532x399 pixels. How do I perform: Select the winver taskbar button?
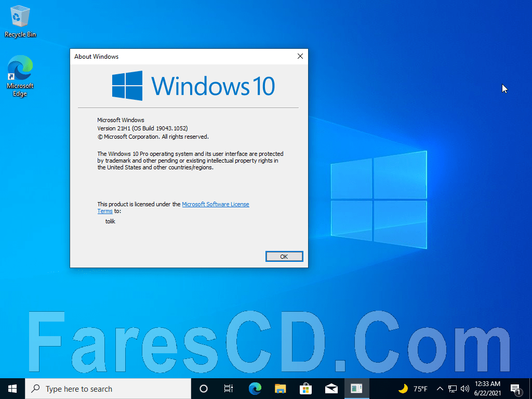click(356, 389)
